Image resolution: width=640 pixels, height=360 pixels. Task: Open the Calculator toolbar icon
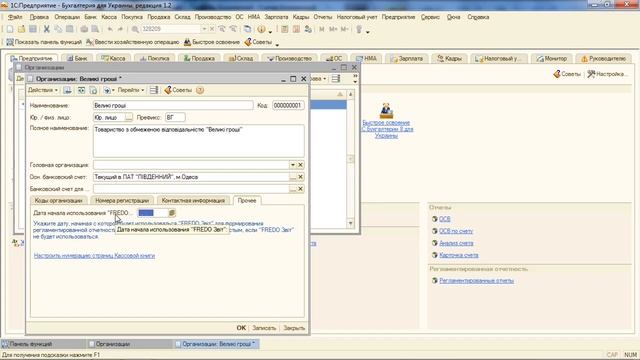pos(285,29)
